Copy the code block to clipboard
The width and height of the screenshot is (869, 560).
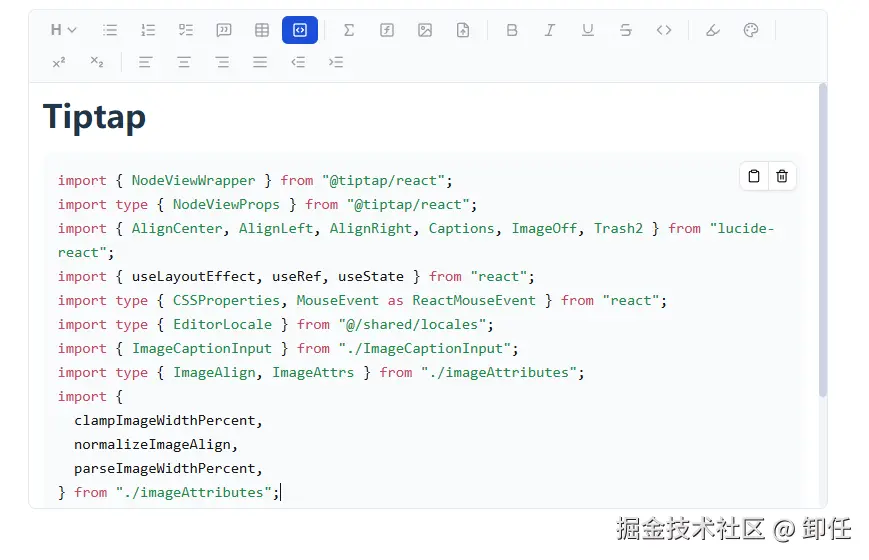coord(754,176)
